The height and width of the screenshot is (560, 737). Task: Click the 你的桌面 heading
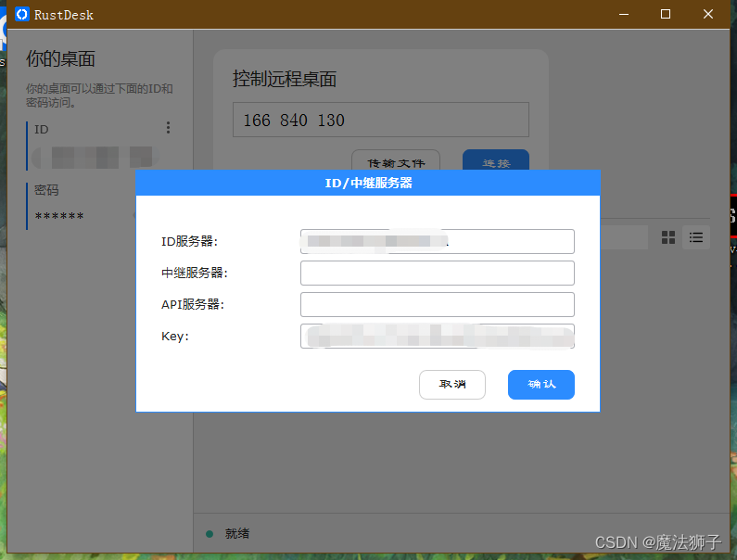(60, 58)
